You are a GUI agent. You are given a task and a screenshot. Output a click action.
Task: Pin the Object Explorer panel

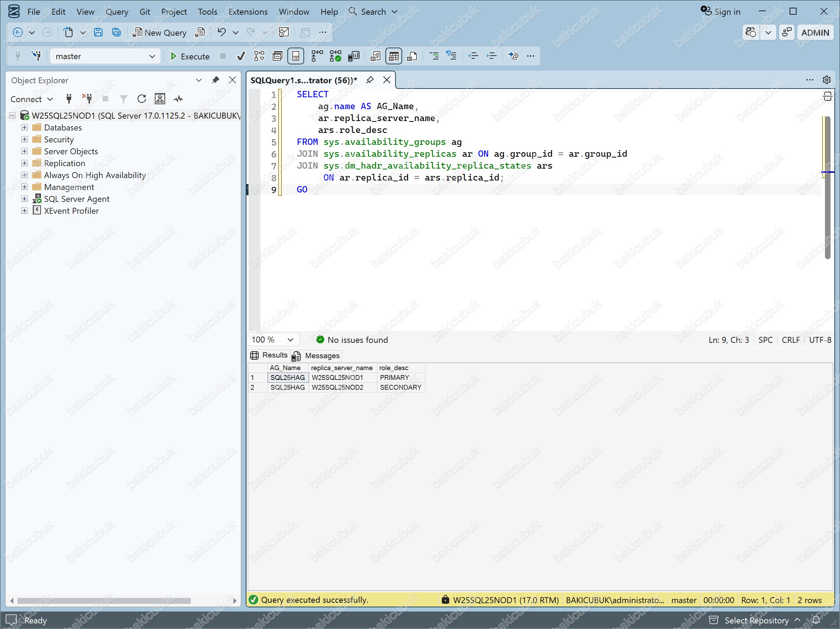coord(215,80)
